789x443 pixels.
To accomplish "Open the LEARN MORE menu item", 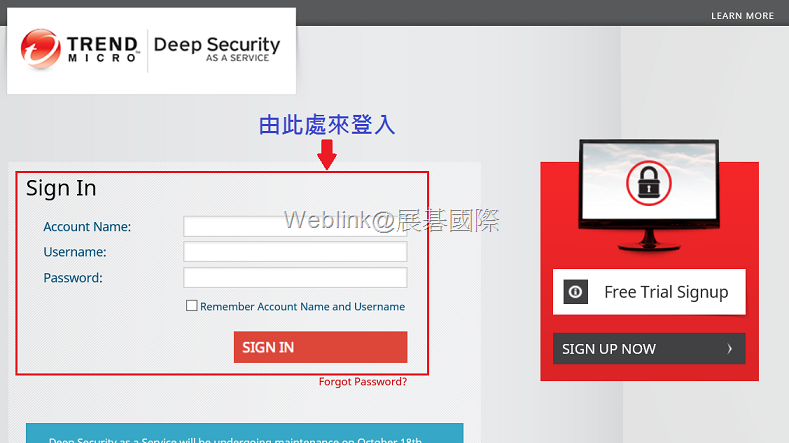I will [x=742, y=16].
